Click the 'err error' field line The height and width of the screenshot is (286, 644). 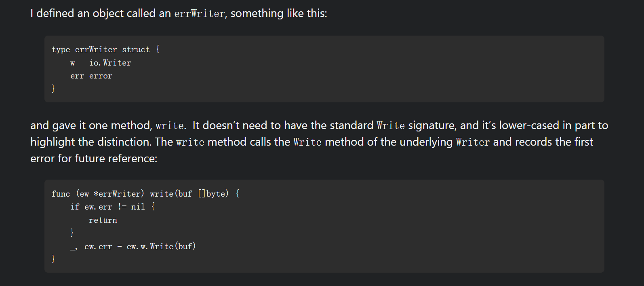pos(91,76)
